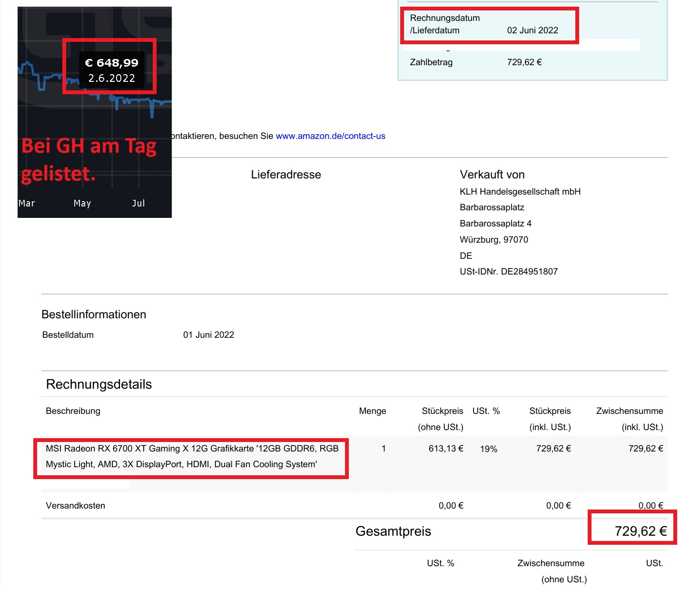This screenshot has width=700, height=589.
Task: Click the Versandkosten row label
Action: click(75, 506)
